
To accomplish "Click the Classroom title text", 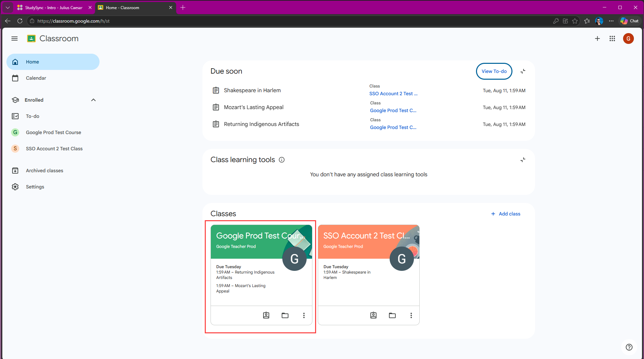I will click(59, 39).
